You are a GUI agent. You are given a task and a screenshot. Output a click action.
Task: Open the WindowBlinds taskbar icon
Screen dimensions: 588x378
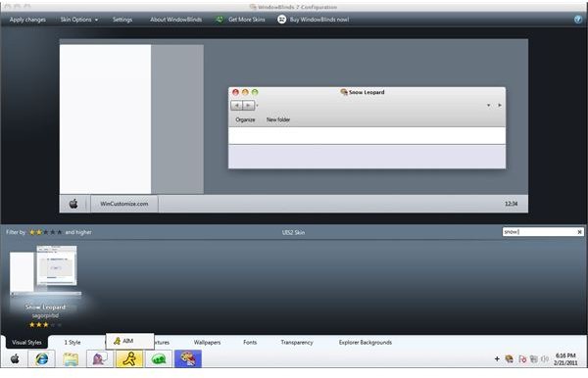click(188, 358)
